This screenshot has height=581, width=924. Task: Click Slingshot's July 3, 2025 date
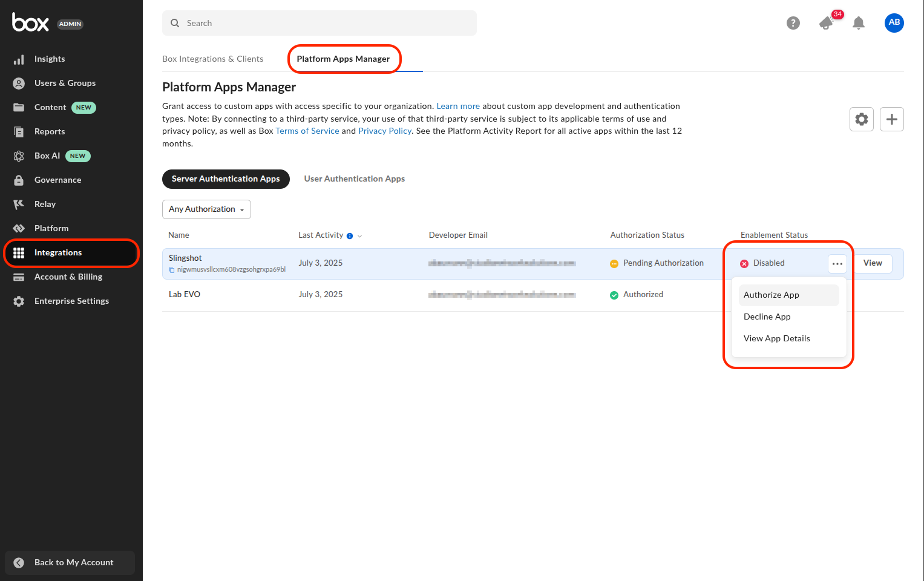pos(320,263)
